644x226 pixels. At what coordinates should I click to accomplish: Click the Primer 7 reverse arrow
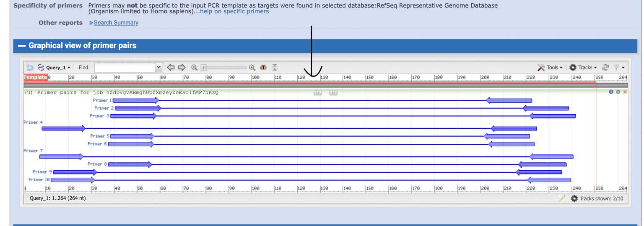pyautogui.click(x=551, y=157)
